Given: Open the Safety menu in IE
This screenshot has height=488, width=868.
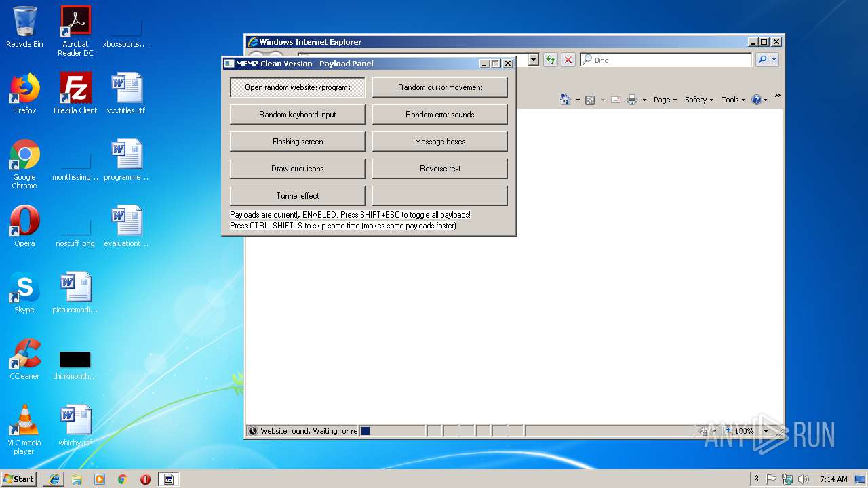Looking at the screenshot, I should (699, 100).
